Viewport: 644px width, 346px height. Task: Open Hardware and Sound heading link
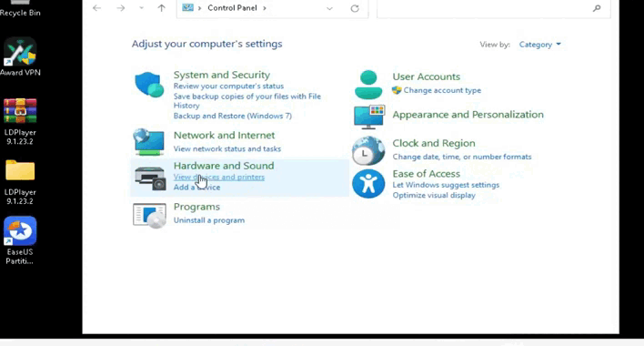click(224, 166)
